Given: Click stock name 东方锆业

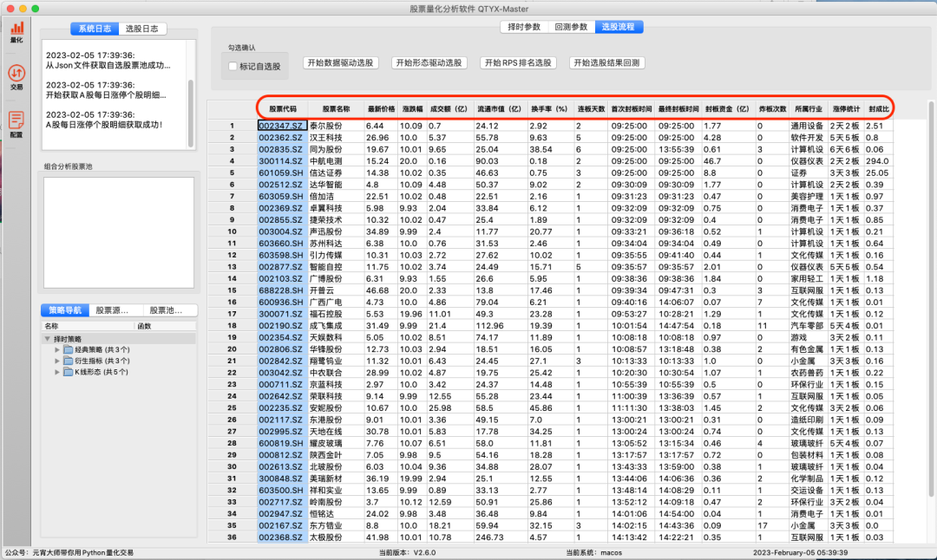Looking at the screenshot, I should point(336,526).
